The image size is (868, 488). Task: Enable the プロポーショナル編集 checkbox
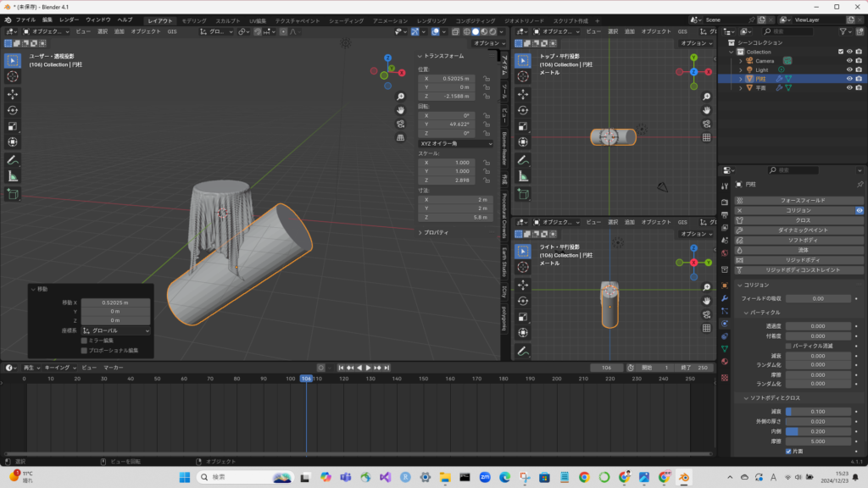coord(84,350)
